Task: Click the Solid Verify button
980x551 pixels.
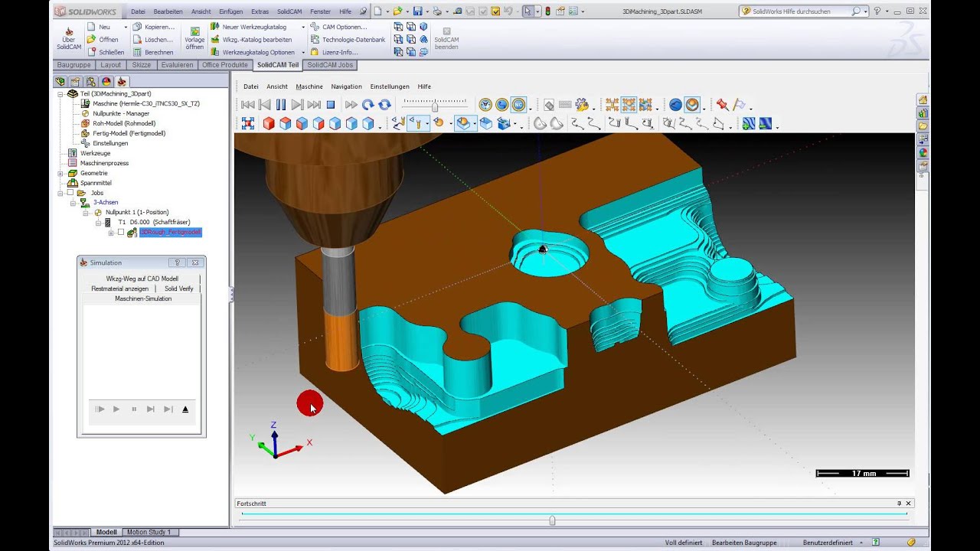Action: [x=178, y=289]
